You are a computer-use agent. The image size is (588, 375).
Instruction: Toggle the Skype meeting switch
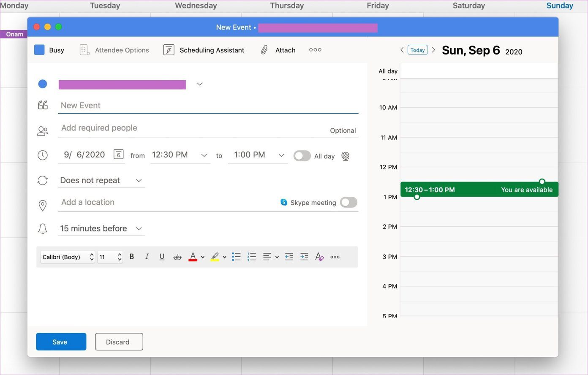point(348,202)
